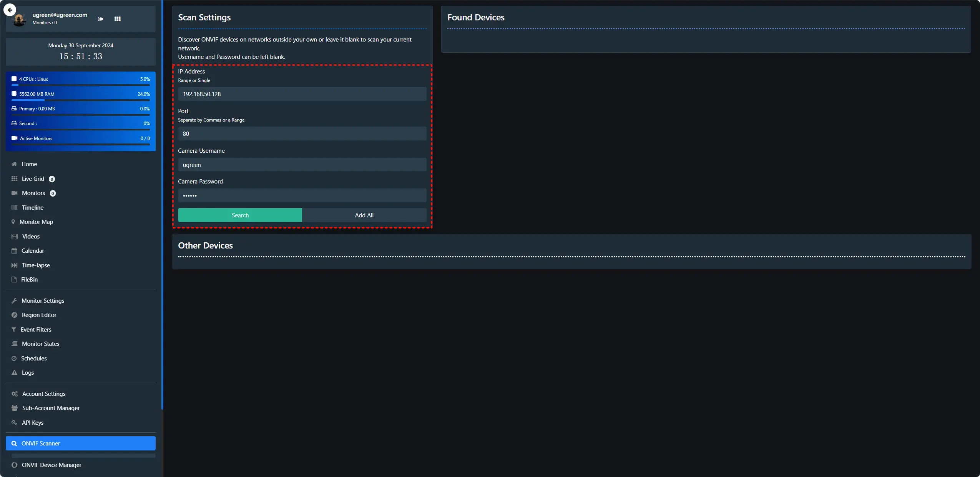Click the RAM usage progress bar
The image size is (980, 477).
pos(81,100)
